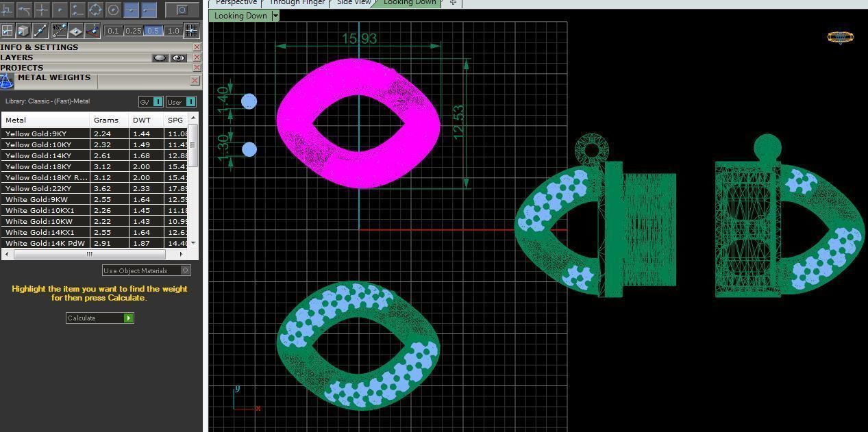Select the quadrant circle snap icon
Screen dimensions: 868x432
(x=95, y=10)
